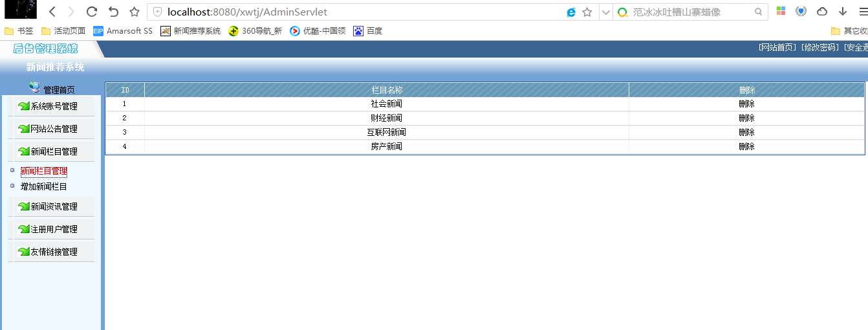
Task: Go back with the browser back arrow
Action: click(52, 12)
